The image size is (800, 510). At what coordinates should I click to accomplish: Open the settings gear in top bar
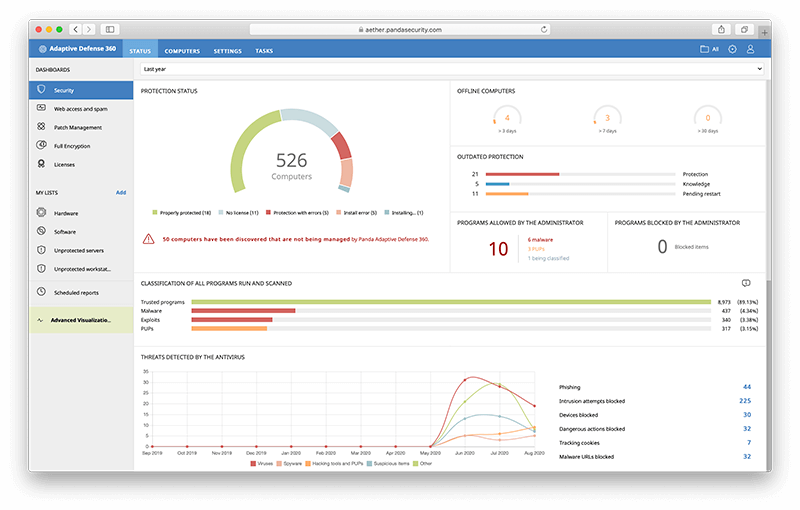[732, 49]
